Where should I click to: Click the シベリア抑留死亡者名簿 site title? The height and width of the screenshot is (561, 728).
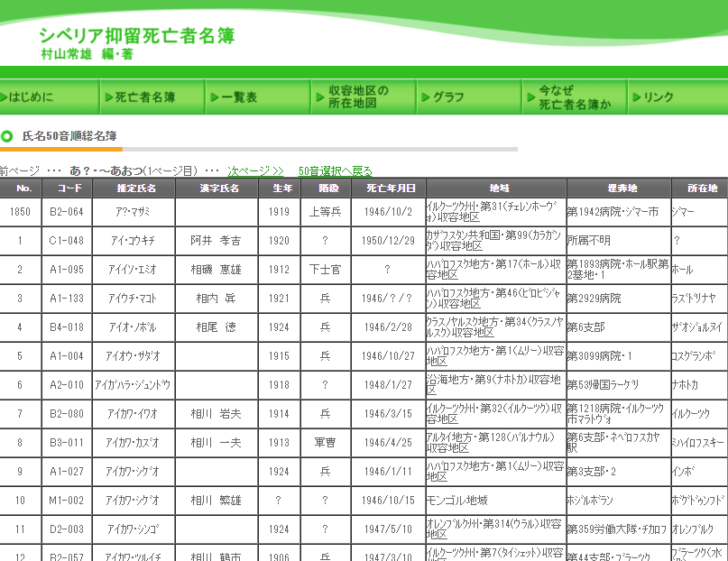137,36
